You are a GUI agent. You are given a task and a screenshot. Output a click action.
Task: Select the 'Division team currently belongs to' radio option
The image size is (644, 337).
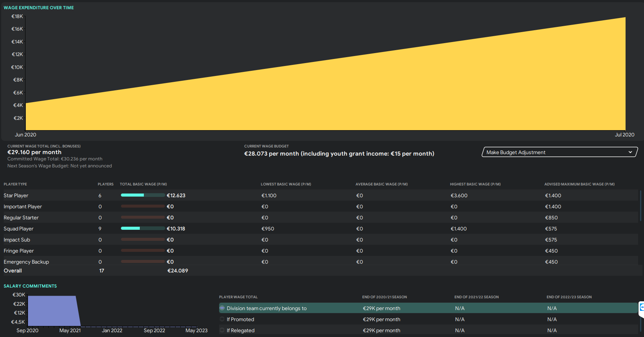coord(222,308)
